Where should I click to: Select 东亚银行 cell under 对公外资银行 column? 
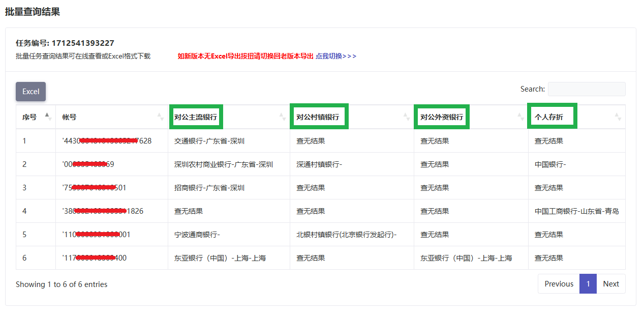(x=466, y=258)
